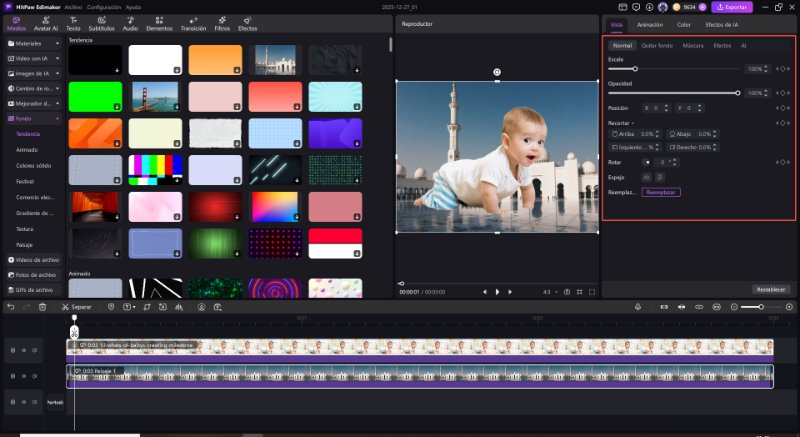Open the Configuración menu

point(104,7)
